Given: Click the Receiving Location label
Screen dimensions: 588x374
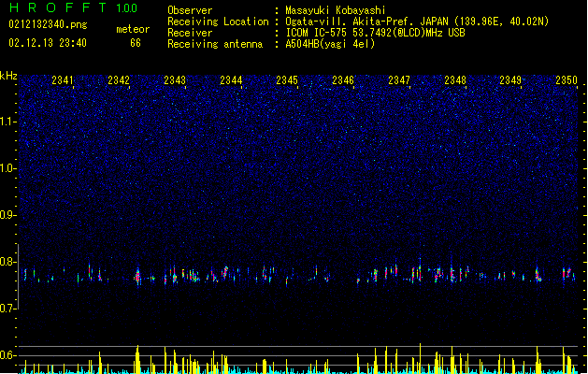Looking at the screenshot, I should coord(218,22).
